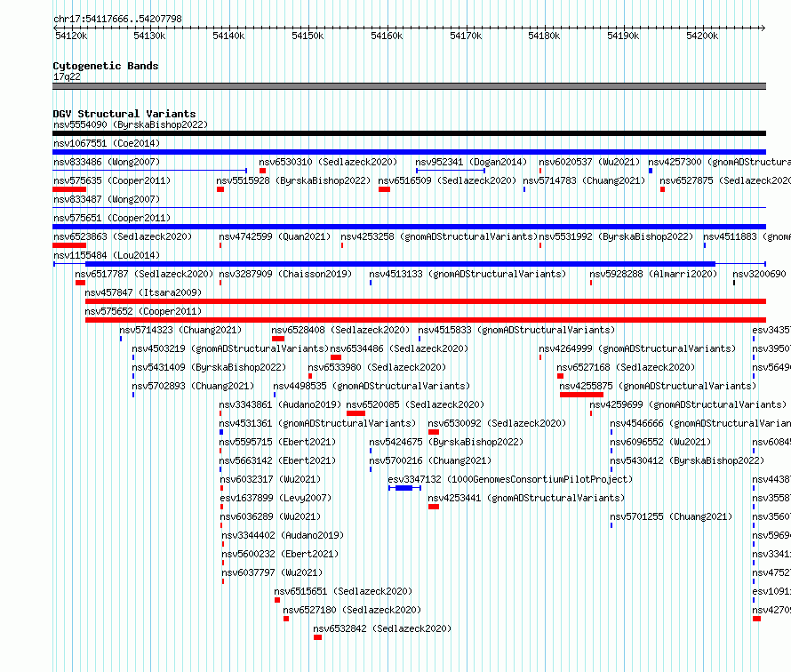This screenshot has width=791, height=672.
Task: Click the nsv6532842 (Sedlazeck2020) label
Action: point(382,628)
